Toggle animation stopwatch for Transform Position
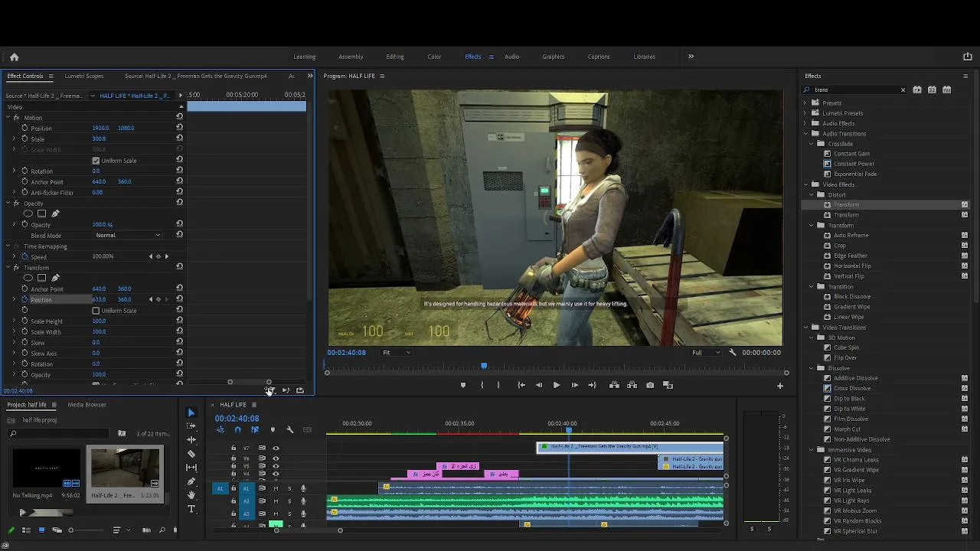The width and height of the screenshot is (980, 551). (24, 299)
